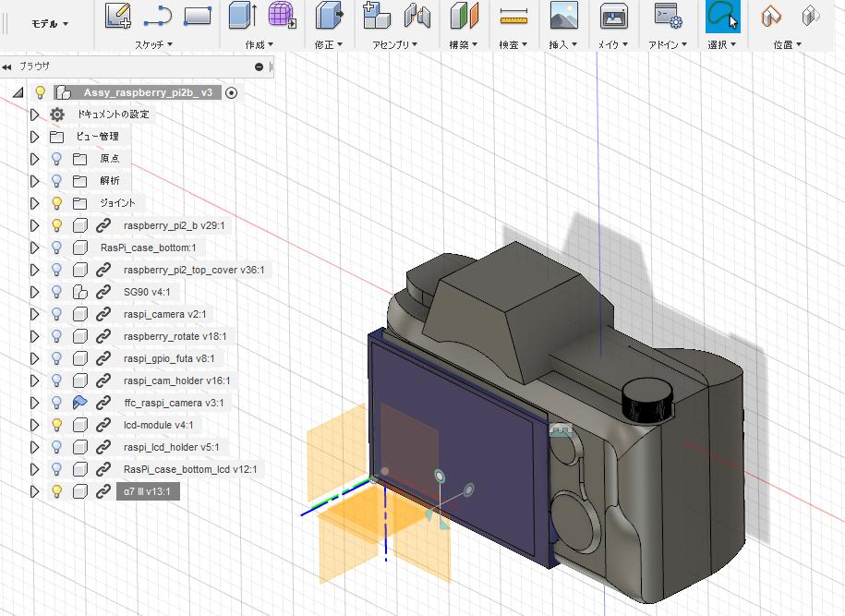845x616 pixels.
Task: Open the アセンブリ menu
Action: click(395, 44)
